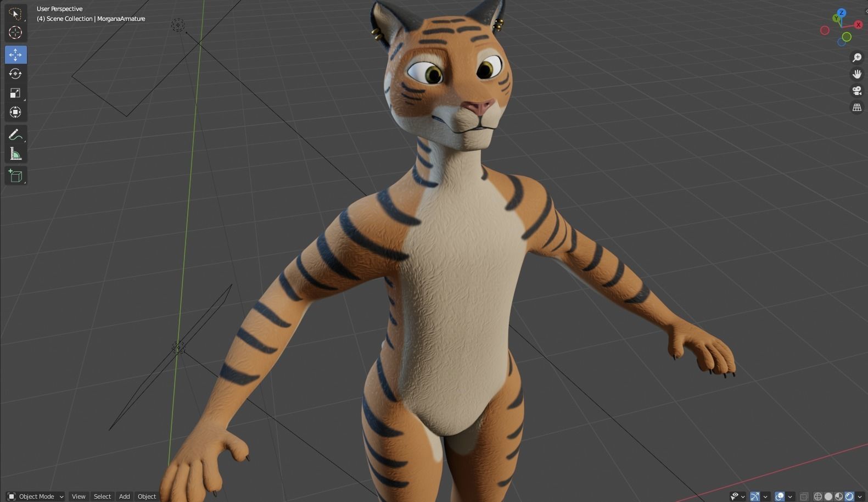Image resolution: width=868 pixels, height=502 pixels.
Task: Toggle viewport overlays display
Action: pyautogui.click(x=780, y=497)
